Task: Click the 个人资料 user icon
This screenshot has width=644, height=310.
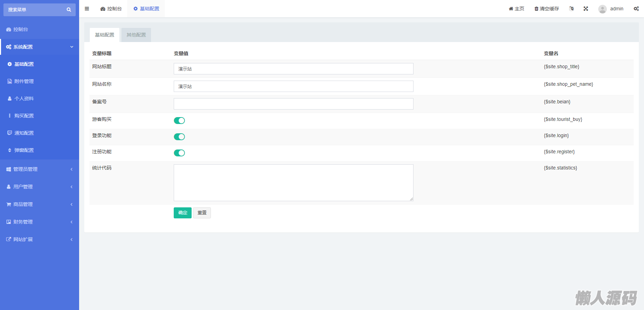Action: tap(10, 99)
